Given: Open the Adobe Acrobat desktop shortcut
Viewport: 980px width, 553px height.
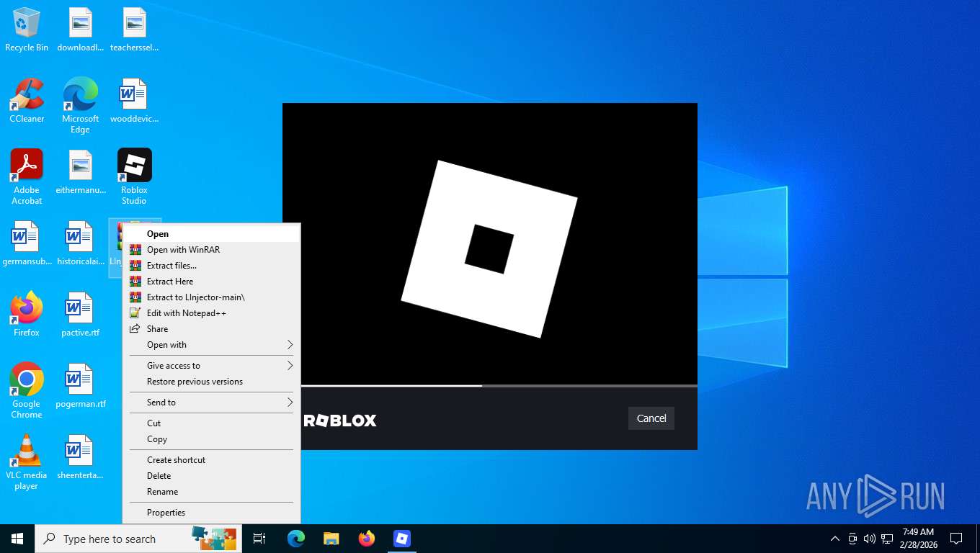Looking at the screenshot, I should [x=27, y=177].
